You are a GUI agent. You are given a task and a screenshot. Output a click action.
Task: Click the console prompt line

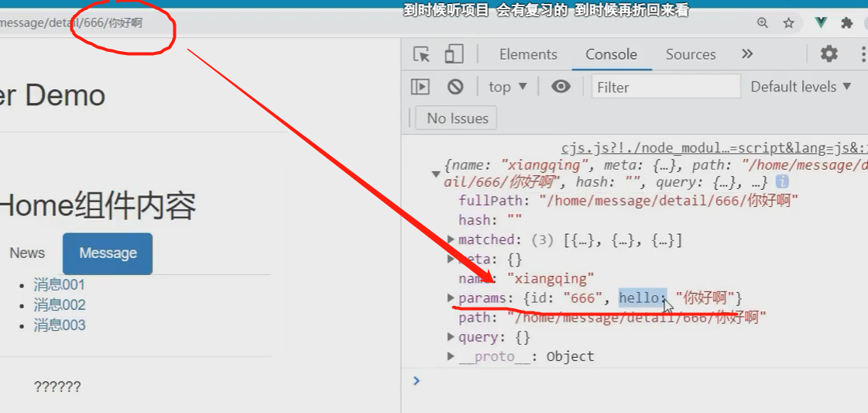tap(634, 381)
